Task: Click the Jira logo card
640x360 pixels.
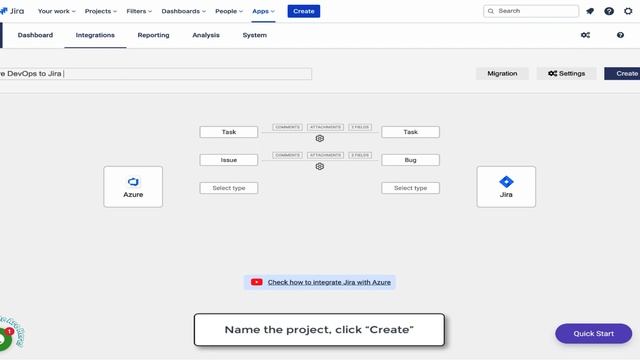Action: [506, 187]
